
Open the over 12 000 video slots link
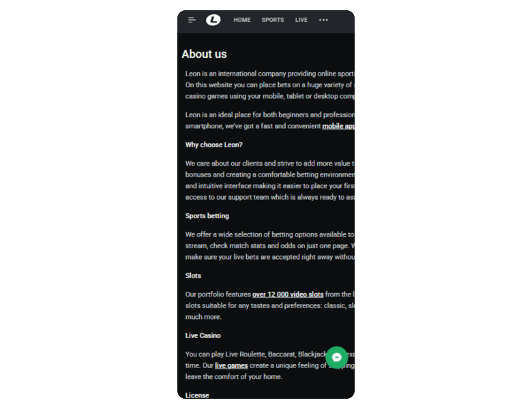coord(288,294)
